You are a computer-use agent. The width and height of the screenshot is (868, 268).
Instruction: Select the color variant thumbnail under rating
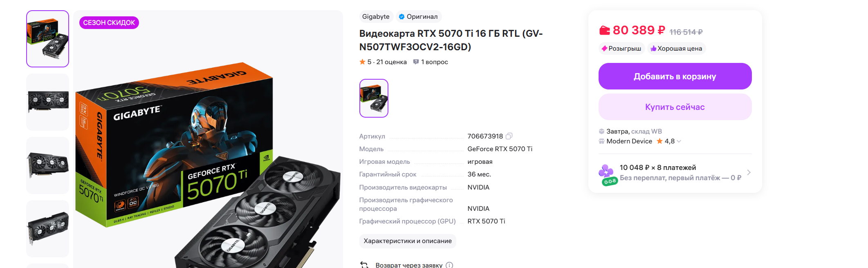click(374, 98)
